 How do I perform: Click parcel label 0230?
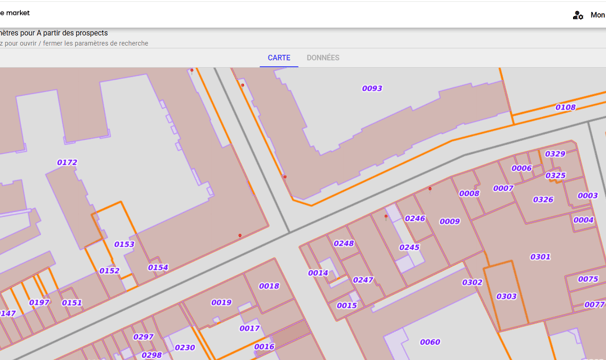[x=185, y=348]
